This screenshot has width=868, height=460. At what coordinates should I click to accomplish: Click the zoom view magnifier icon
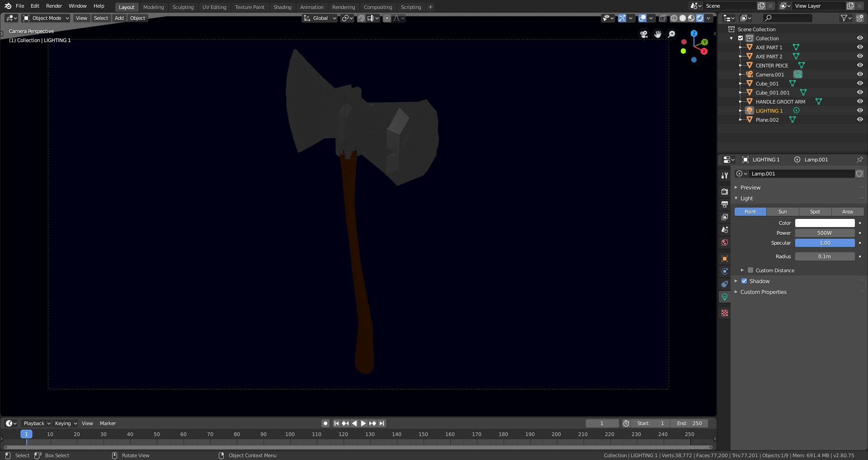(672, 34)
